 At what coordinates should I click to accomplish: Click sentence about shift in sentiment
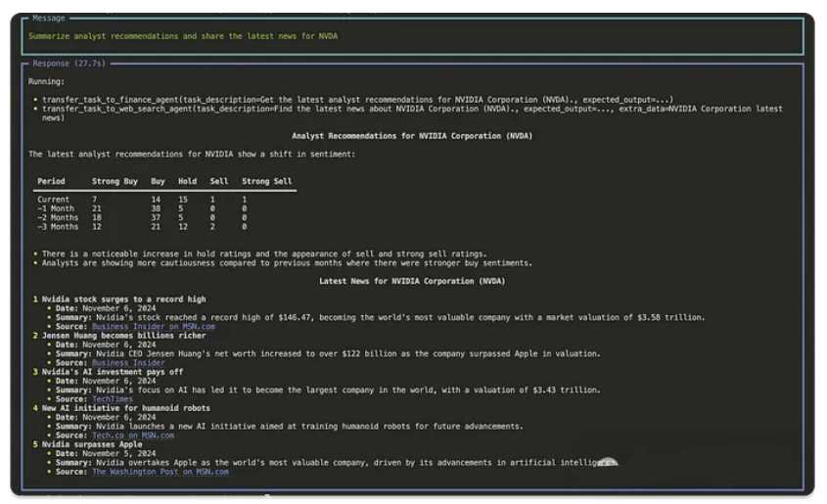click(192, 155)
